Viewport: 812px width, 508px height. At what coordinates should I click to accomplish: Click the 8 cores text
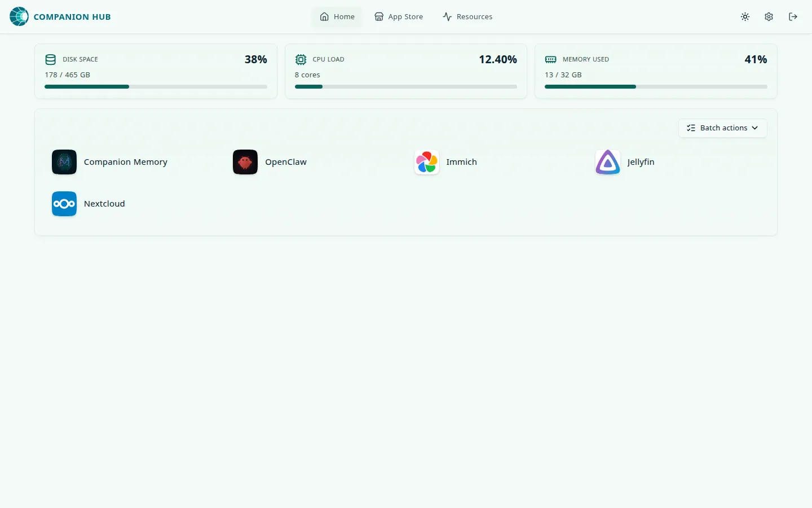307,75
